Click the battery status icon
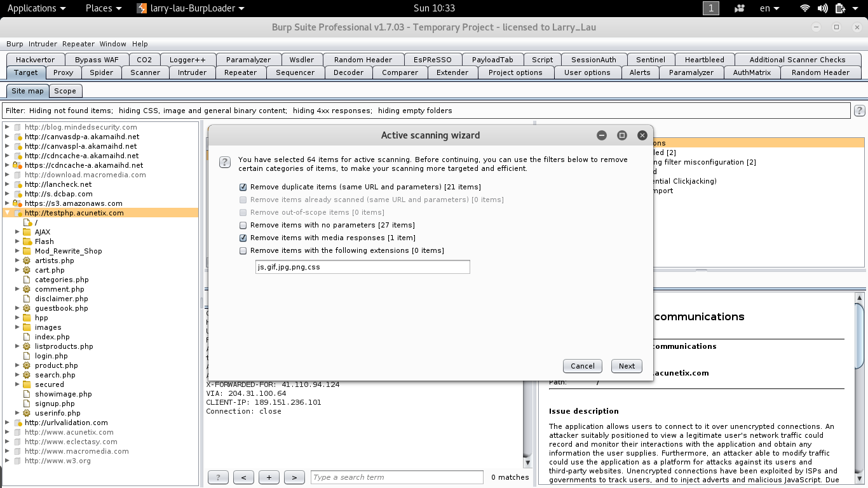 coord(840,8)
